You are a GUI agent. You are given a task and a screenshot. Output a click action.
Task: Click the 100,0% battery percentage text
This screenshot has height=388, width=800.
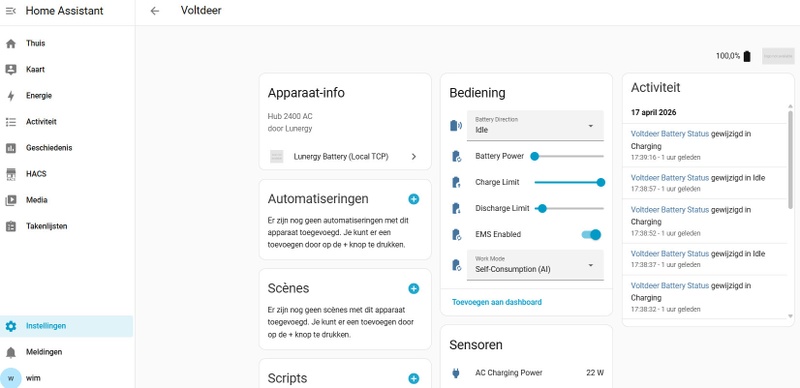tap(728, 56)
